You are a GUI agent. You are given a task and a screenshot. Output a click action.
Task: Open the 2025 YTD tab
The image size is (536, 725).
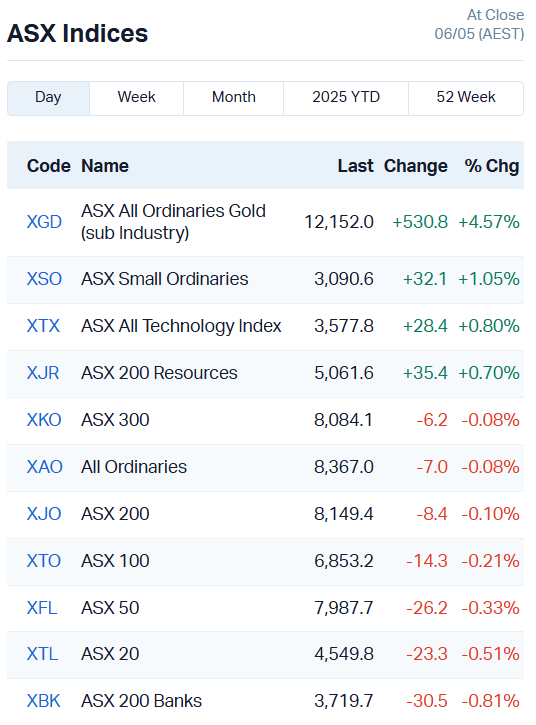(346, 98)
